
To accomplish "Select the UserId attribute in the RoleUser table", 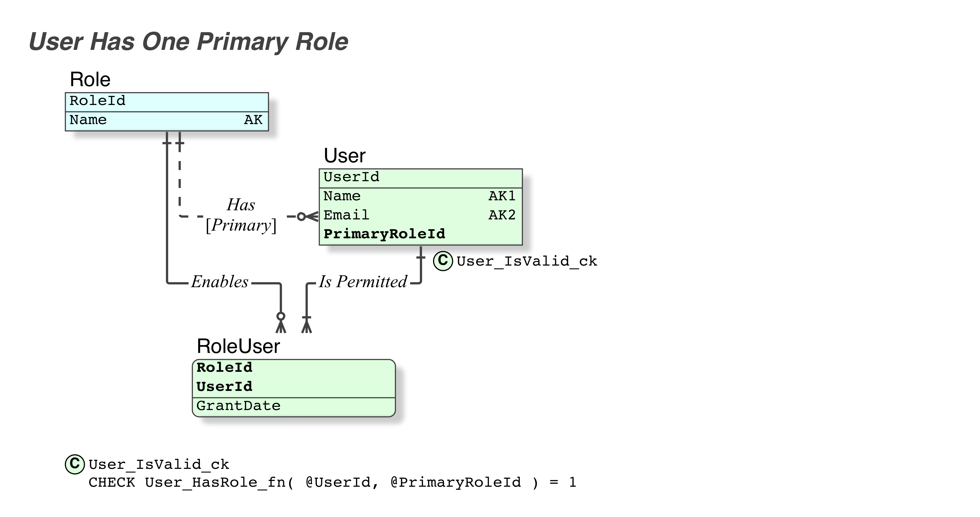I will 224,387.
